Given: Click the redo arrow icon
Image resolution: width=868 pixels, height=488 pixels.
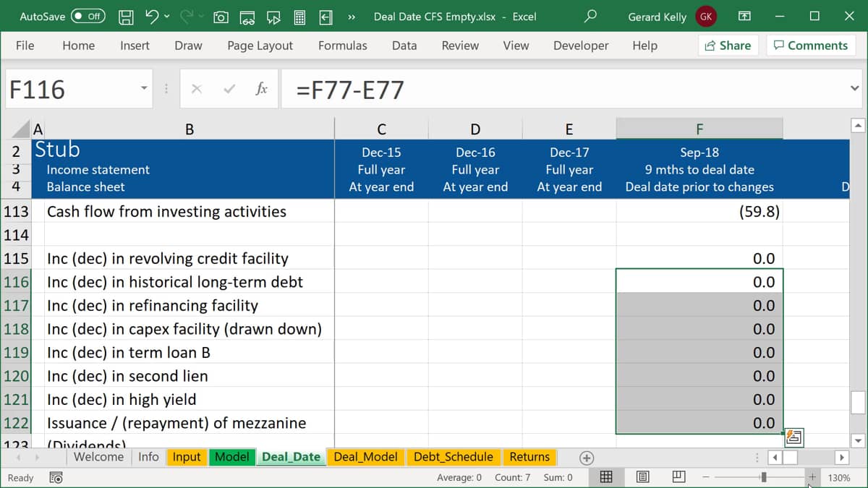Looking at the screenshot, I should tap(187, 16).
